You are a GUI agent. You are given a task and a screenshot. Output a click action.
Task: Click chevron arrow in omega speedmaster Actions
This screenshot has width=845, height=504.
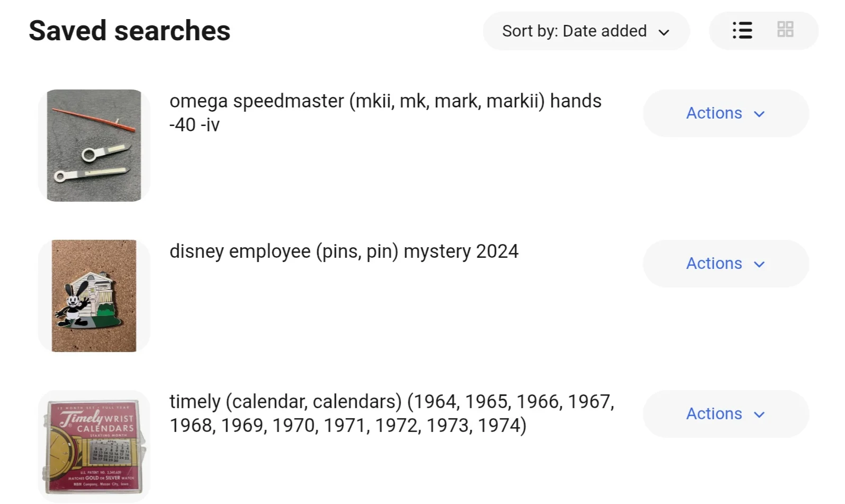pos(759,114)
